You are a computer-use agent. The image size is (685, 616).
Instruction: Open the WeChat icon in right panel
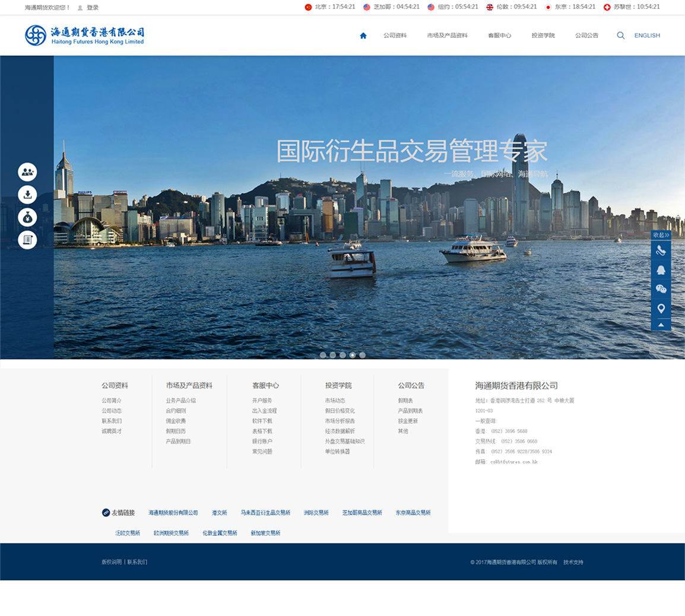coord(661,289)
